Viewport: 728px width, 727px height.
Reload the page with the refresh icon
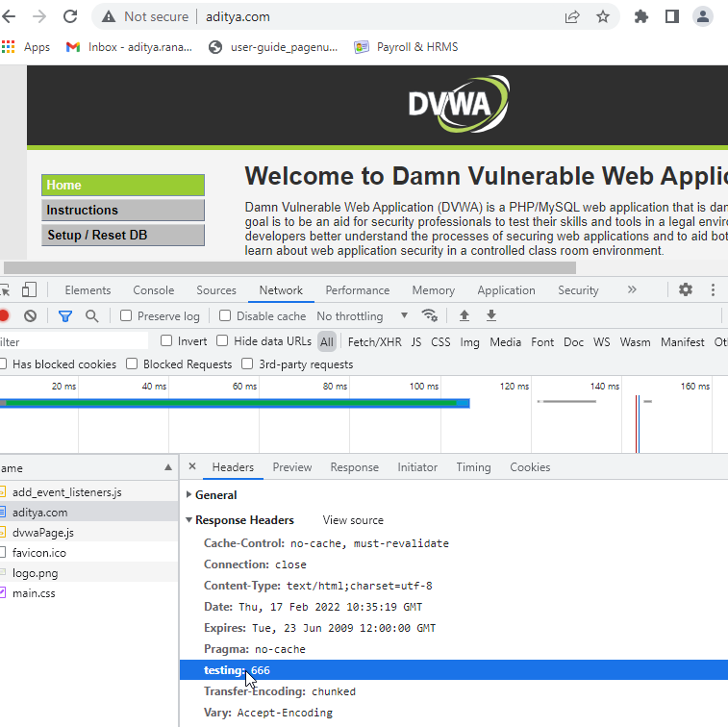coord(70,16)
